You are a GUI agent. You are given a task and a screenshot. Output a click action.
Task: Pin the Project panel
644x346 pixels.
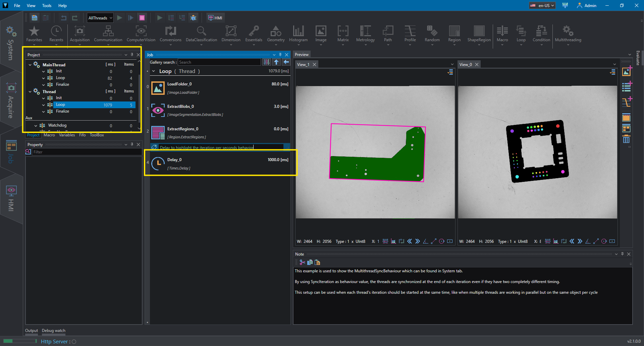tap(132, 55)
